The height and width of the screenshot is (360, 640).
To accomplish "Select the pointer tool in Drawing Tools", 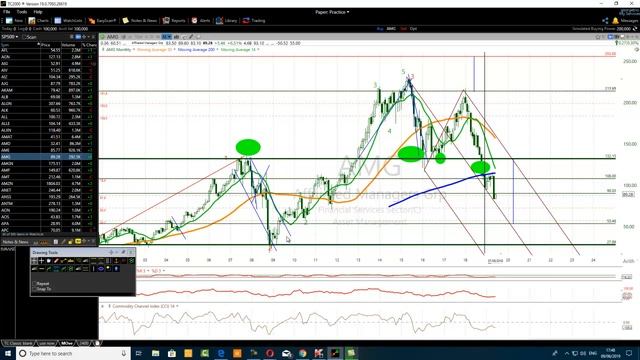I will point(35,260).
